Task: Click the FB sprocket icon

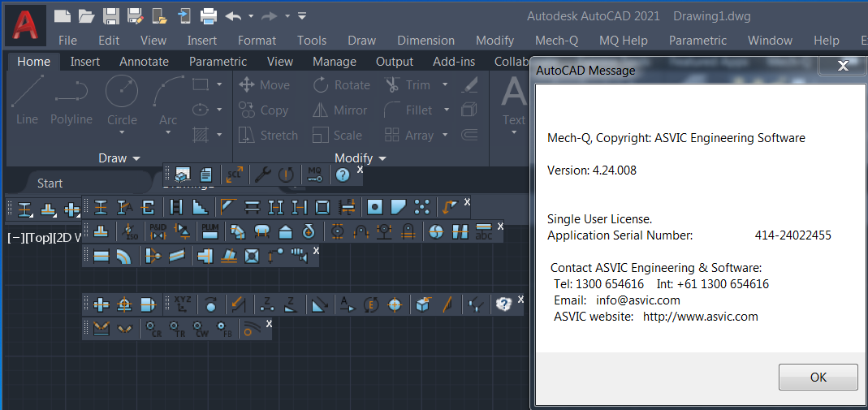Action: pos(224,329)
